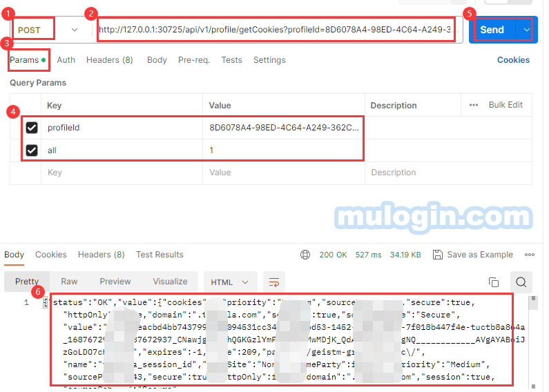The image size is (549, 392).
Task: Copy response body with copy icon
Action: 494,282
